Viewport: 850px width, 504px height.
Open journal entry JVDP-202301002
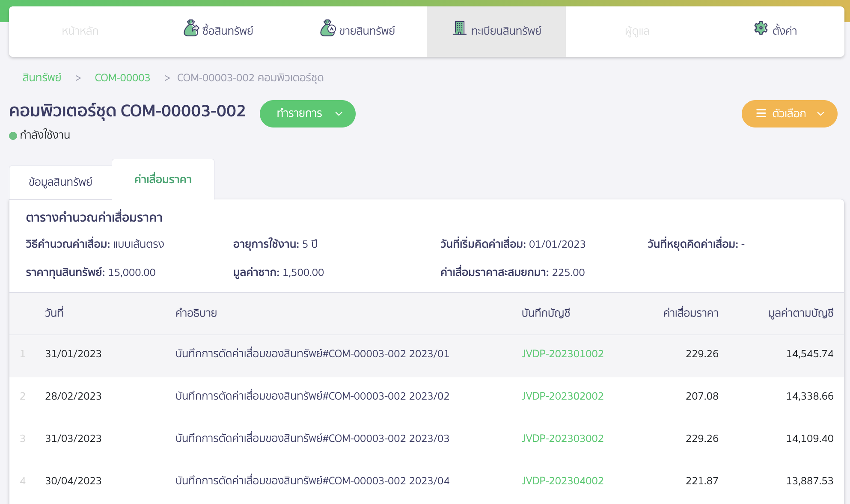click(562, 354)
